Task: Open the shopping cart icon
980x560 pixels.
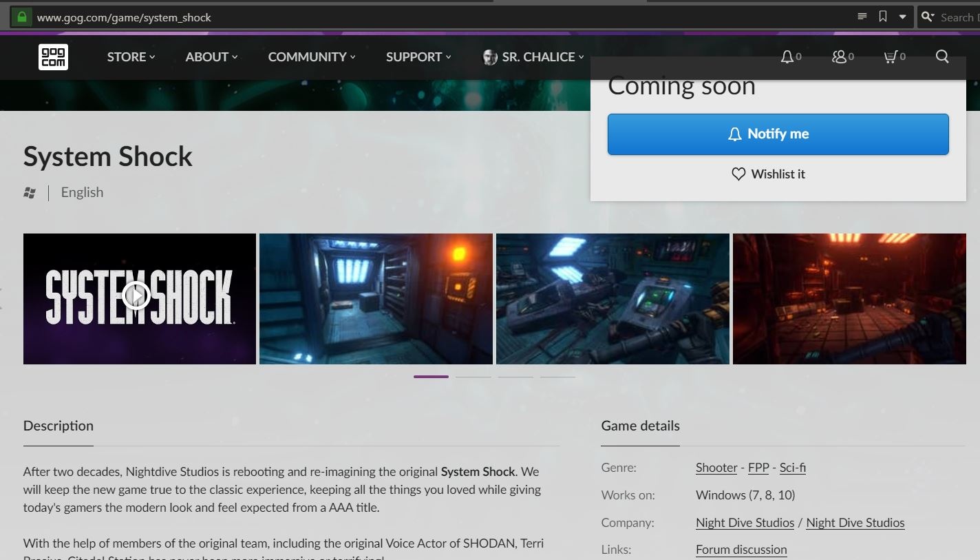Action: click(891, 57)
